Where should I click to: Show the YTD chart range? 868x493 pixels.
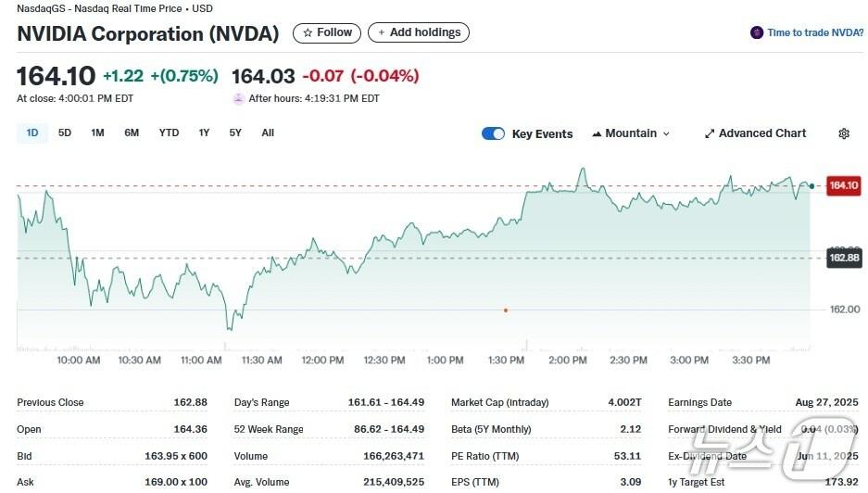tap(169, 133)
